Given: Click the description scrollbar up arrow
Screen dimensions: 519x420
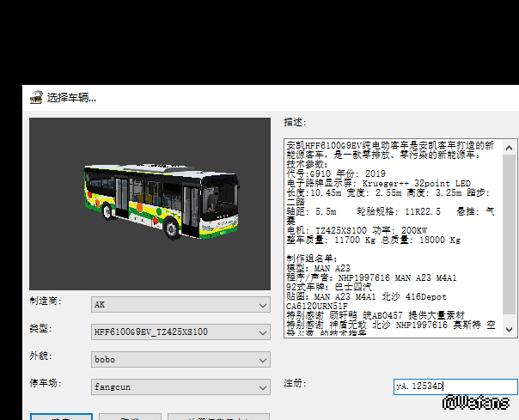Looking at the screenshot, I should click(509, 148).
